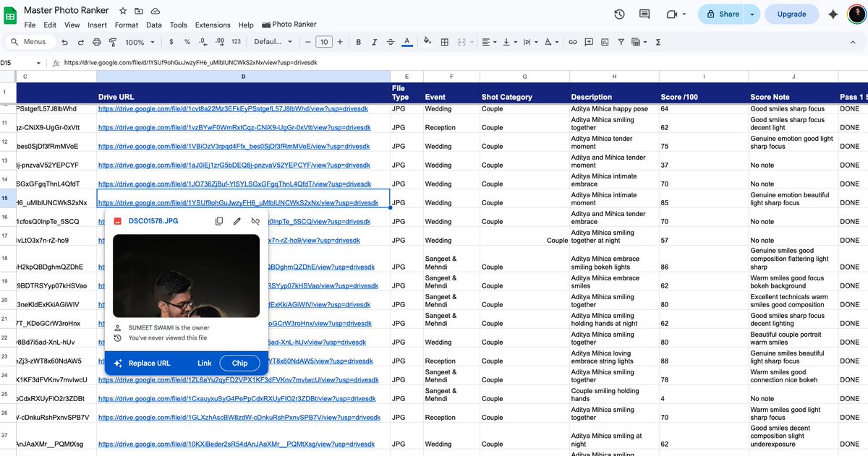Insert link from toolbar

572,42
